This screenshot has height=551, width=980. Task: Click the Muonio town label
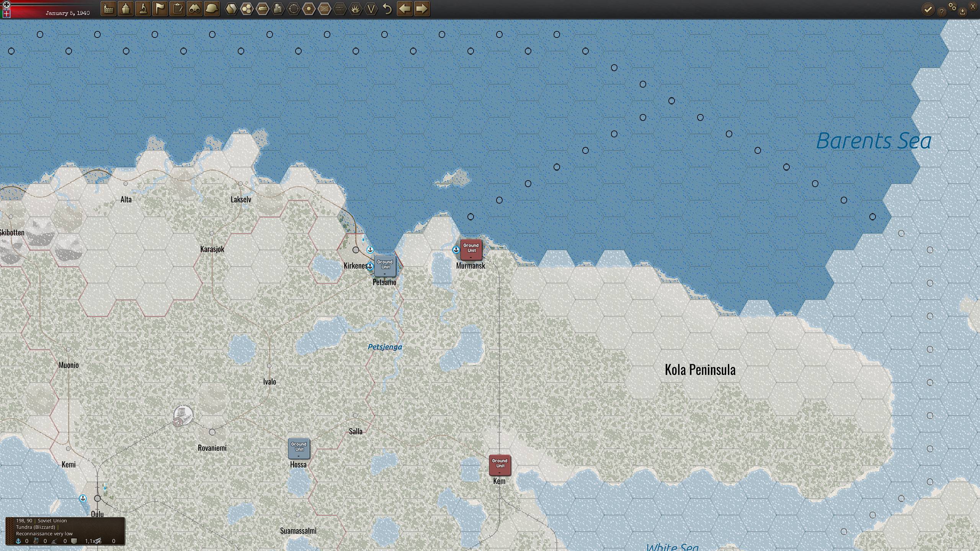point(69,365)
